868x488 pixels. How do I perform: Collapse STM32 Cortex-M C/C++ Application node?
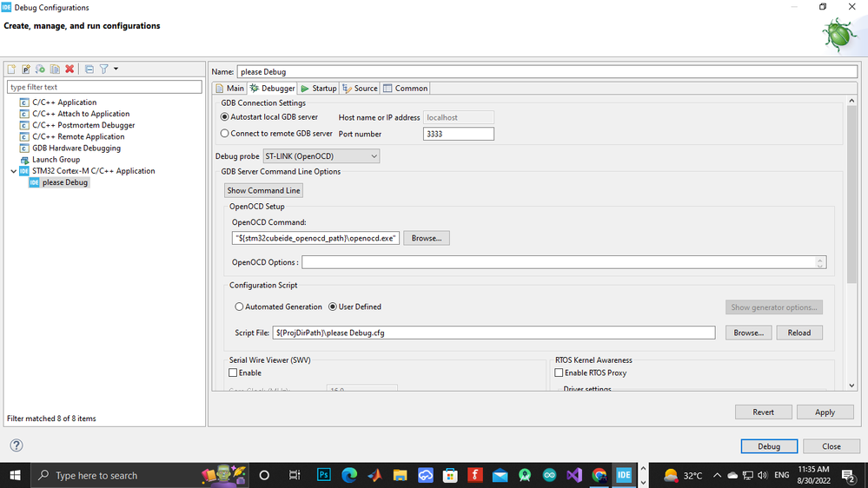(x=13, y=171)
